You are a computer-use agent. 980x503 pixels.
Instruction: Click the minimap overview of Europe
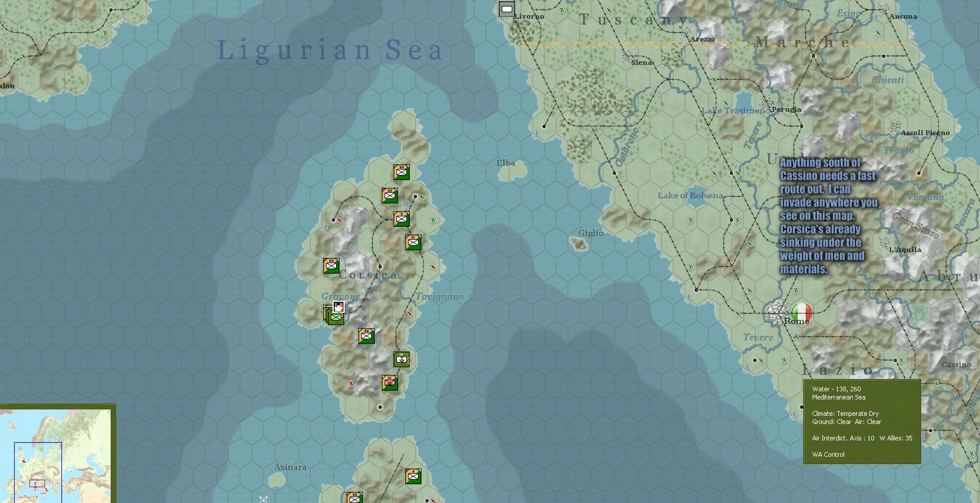pos(56,455)
